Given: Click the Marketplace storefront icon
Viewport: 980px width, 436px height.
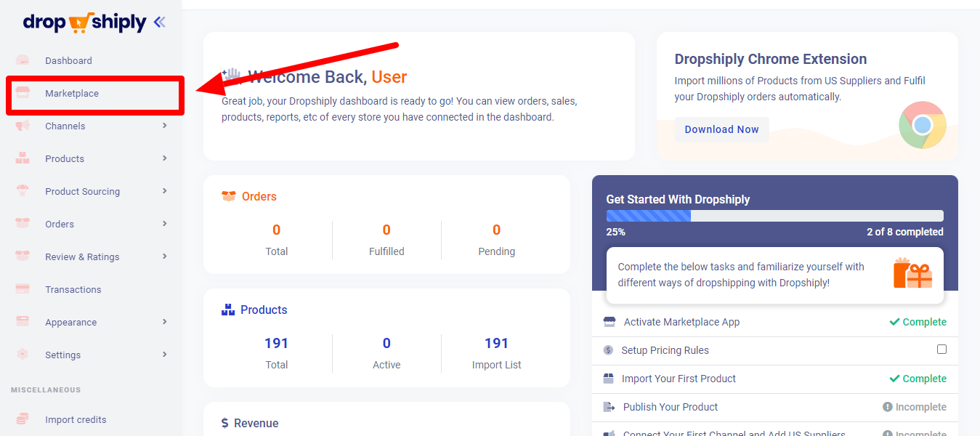Looking at the screenshot, I should (x=23, y=93).
